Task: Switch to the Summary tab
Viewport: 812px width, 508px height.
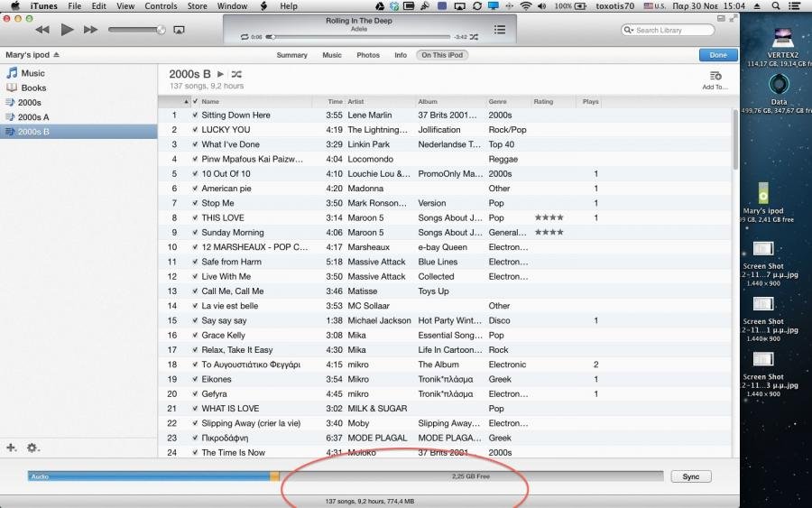Action: 291,55
